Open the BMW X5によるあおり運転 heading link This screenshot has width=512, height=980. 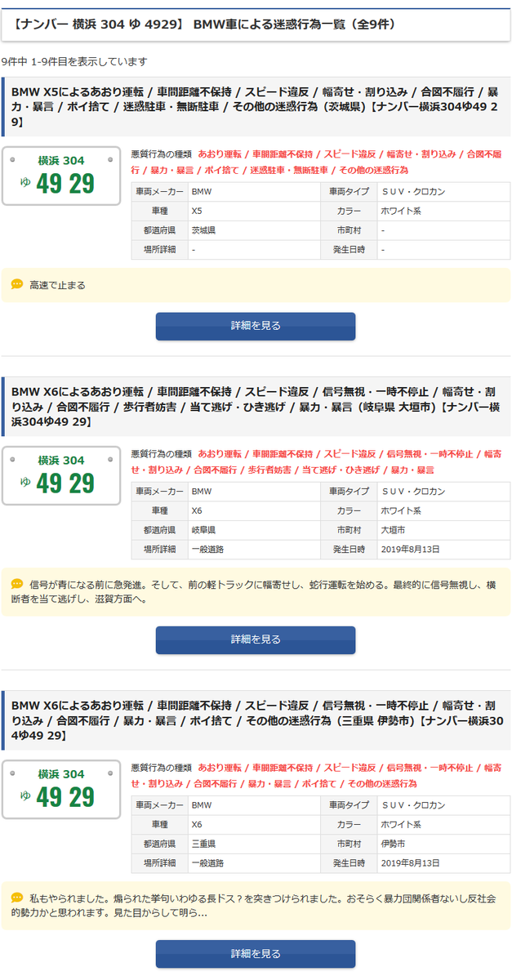click(256, 107)
